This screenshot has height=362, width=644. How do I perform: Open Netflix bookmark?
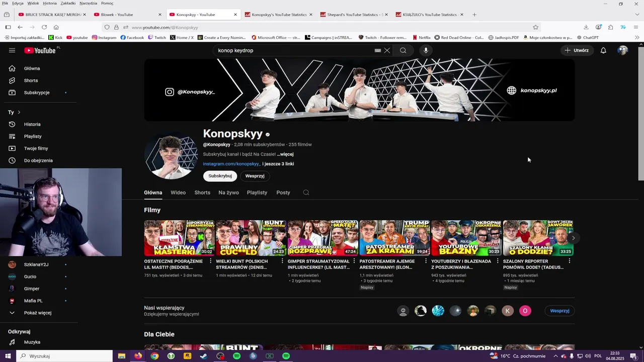click(x=421, y=37)
